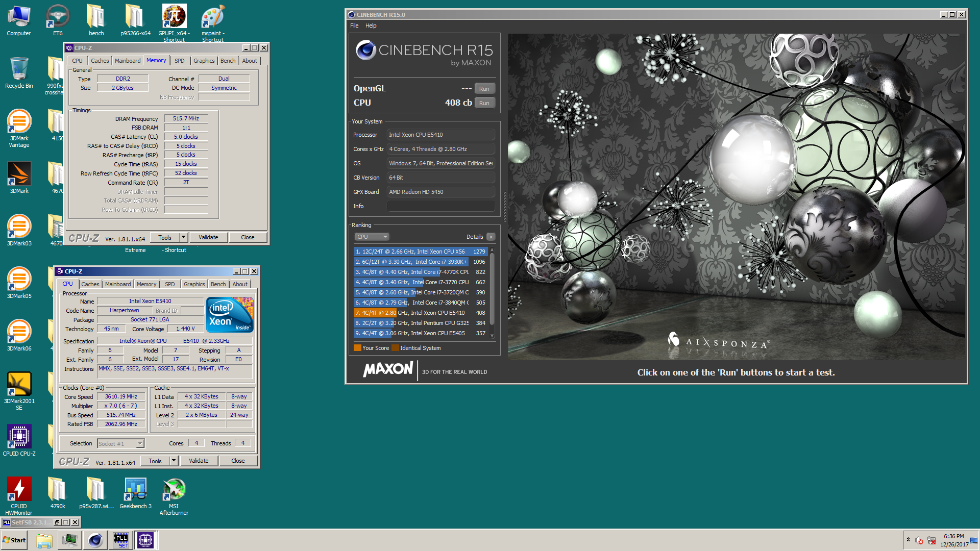The image size is (980, 551).
Task: Open the p95266-x64 folder icon
Action: coord(135,20)
